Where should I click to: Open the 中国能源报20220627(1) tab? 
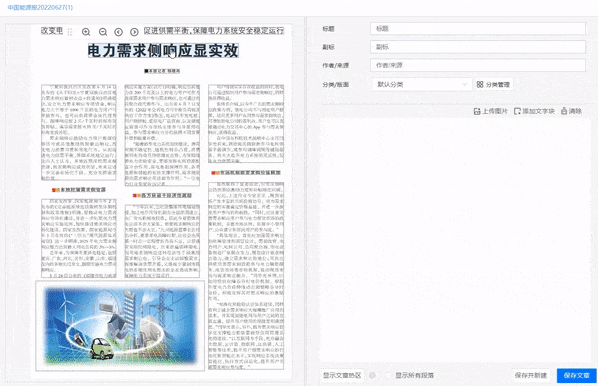pos(40,7)
